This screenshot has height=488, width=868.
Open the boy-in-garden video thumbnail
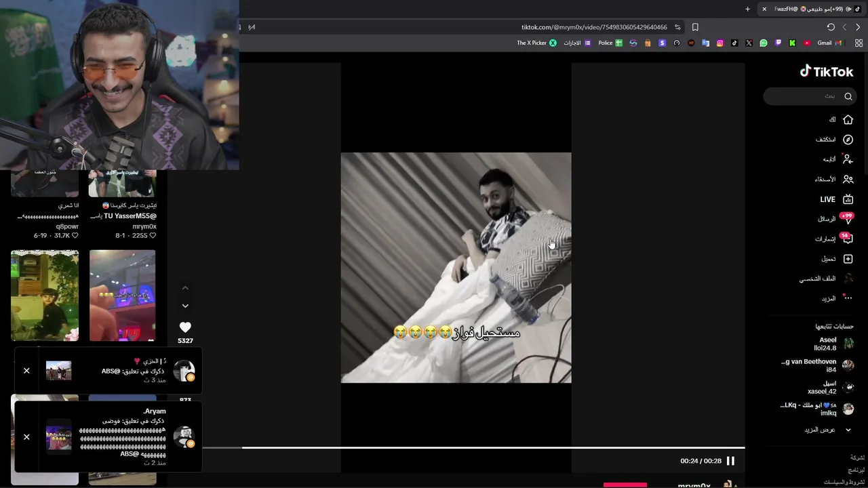[45, 296]
